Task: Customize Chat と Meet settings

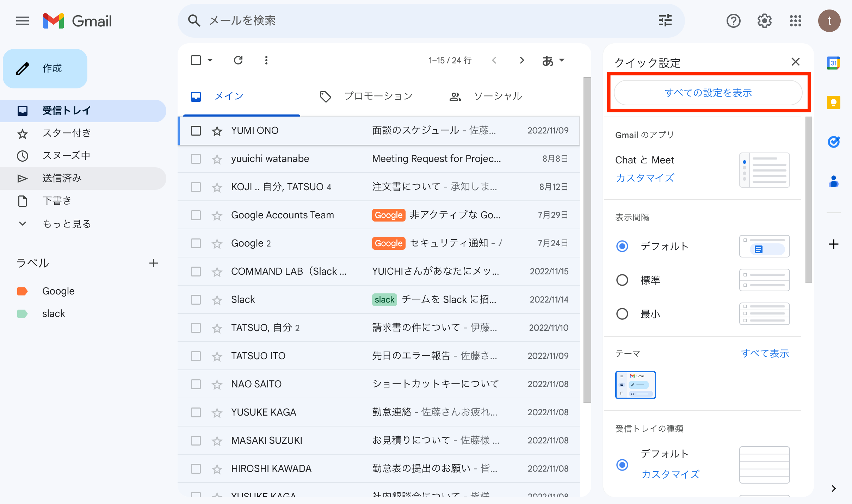Action: coord(645,178)
